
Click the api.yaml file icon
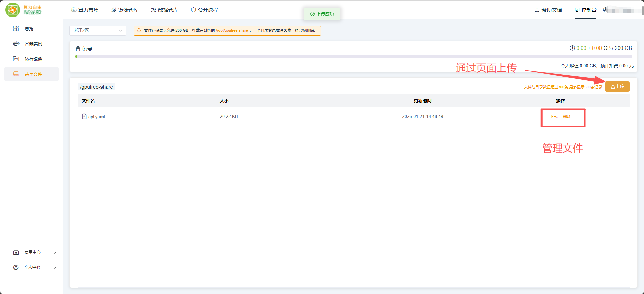click(84, 117)
